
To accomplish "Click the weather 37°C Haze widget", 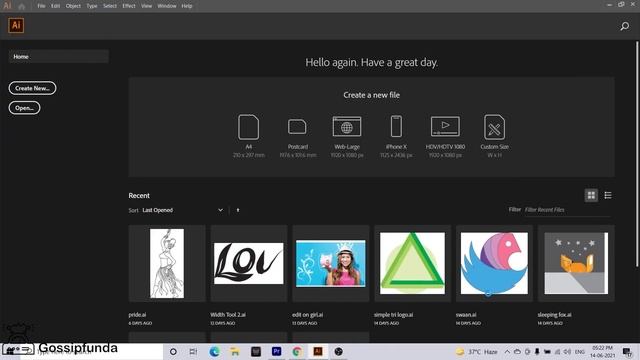I will pyautogui.click(x=477, y=351).
